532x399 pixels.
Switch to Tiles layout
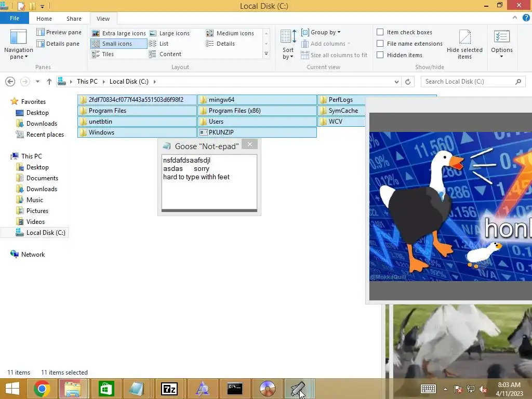103,54
